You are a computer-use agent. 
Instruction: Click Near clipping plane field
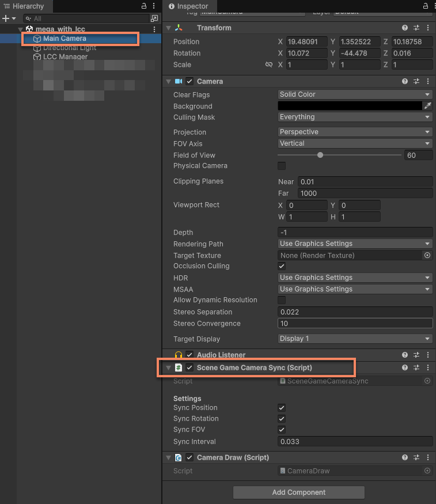tap(365, 181)
